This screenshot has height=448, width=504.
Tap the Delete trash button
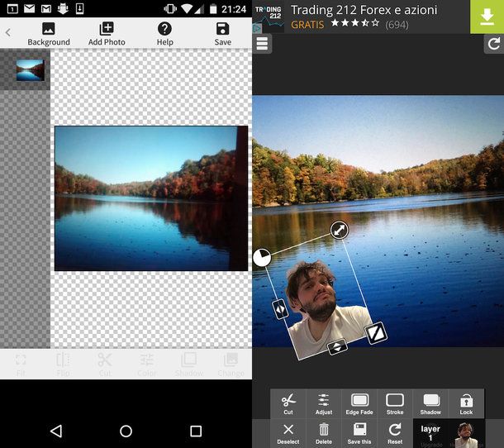324,433
